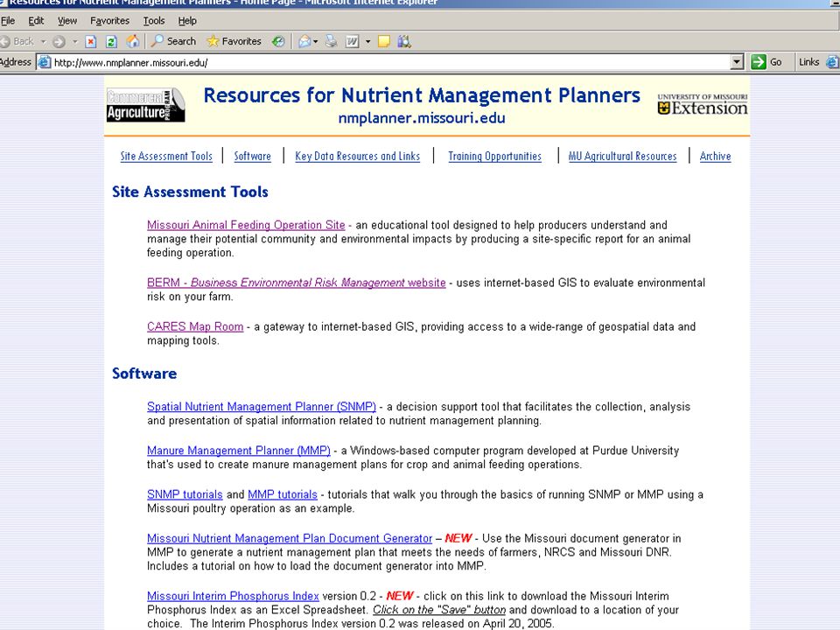This screenshot has height=630, width=840.
Task: Open the View menu
Action: pyautogui.click(x=67, y=21)
